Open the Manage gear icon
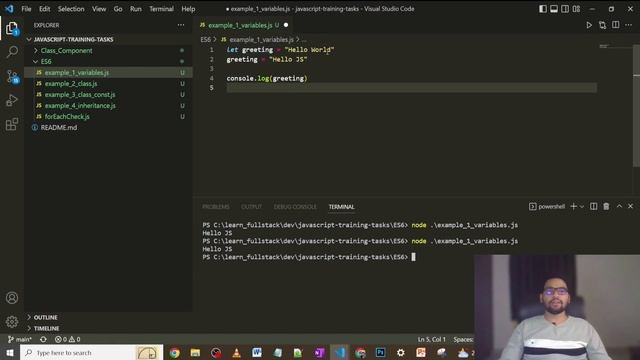The image size is (640, 360). click(x=12, y=322)
